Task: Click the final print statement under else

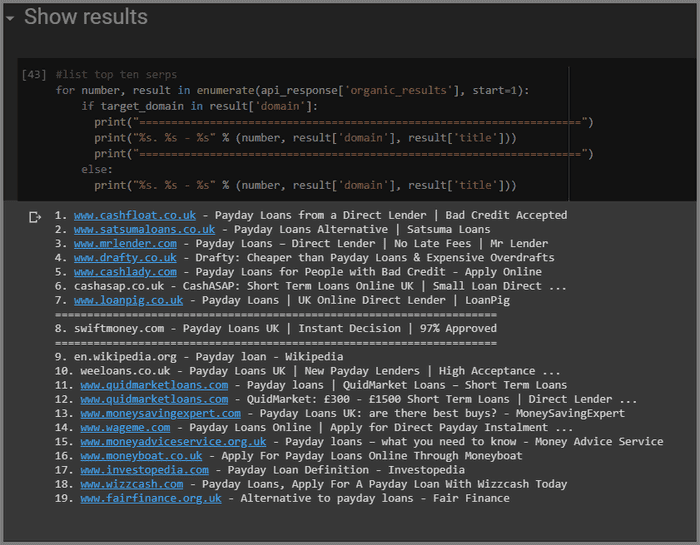Action: tap(305, 185)
